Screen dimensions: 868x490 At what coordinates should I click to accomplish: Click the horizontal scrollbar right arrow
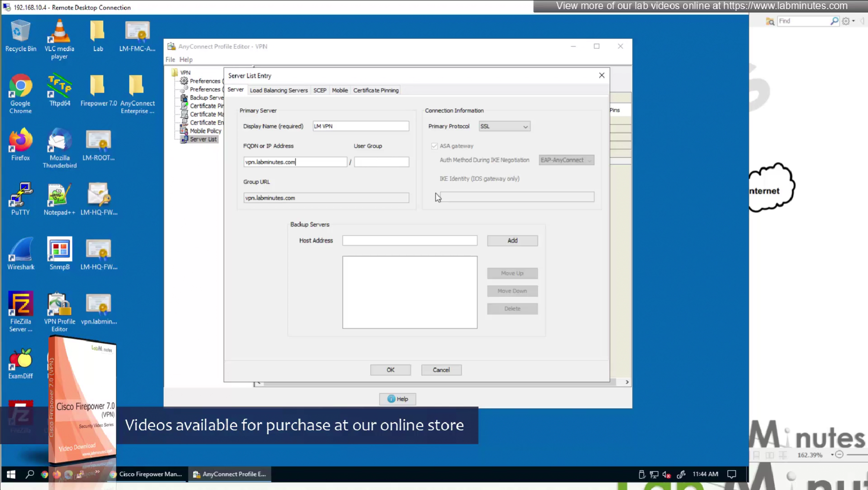click(x=627, y=382)
